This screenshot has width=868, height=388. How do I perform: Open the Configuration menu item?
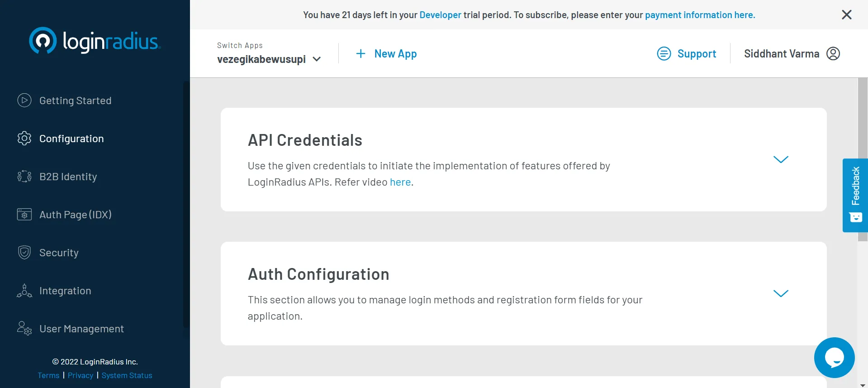[71, 139]
